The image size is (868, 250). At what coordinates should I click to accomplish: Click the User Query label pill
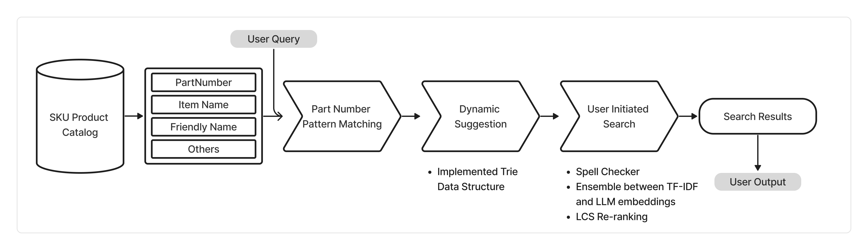(x=273, y=39)
